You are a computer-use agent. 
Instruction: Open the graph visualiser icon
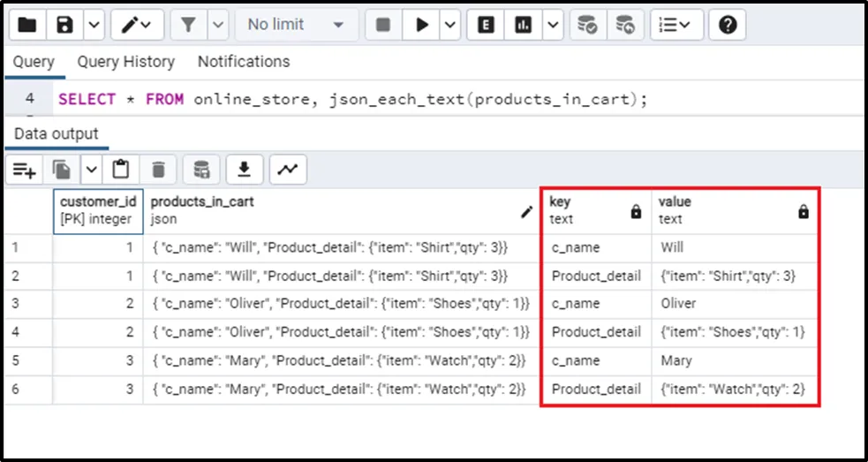287,170
